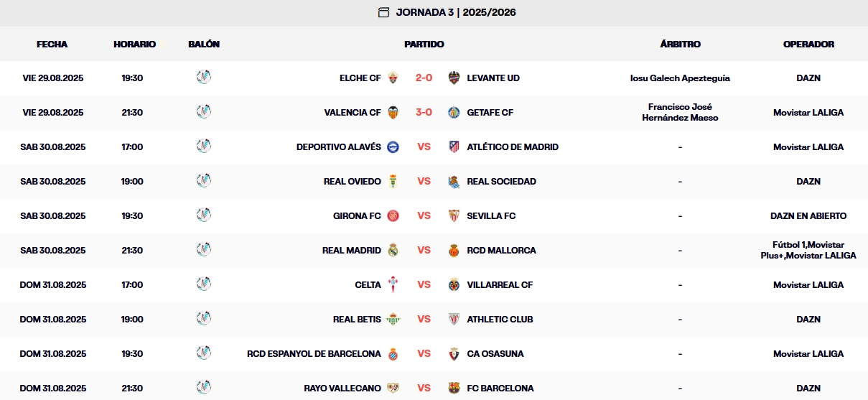The image size is (868, 400).
Task: Click the Jornada 3 | 2025/2026 title
Action: 456,12
